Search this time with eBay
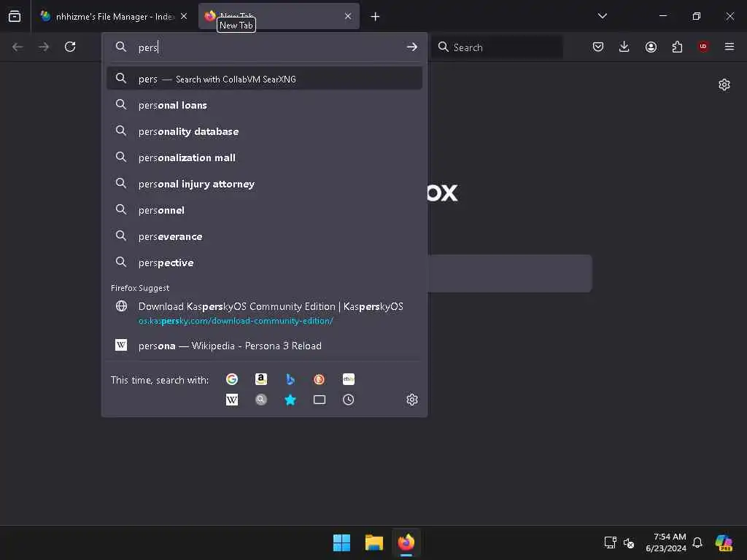The height and width of the screenshot is (560, 747). point(349,379)
